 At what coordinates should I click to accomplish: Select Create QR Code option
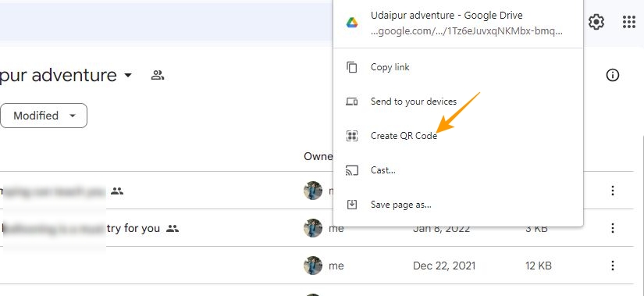(x=458, y=136)
